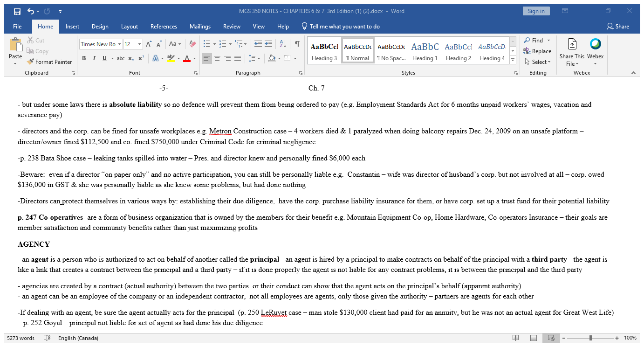Toggle Align Left on the paragraph
644x347 pixels.
[x=207, y=58]
